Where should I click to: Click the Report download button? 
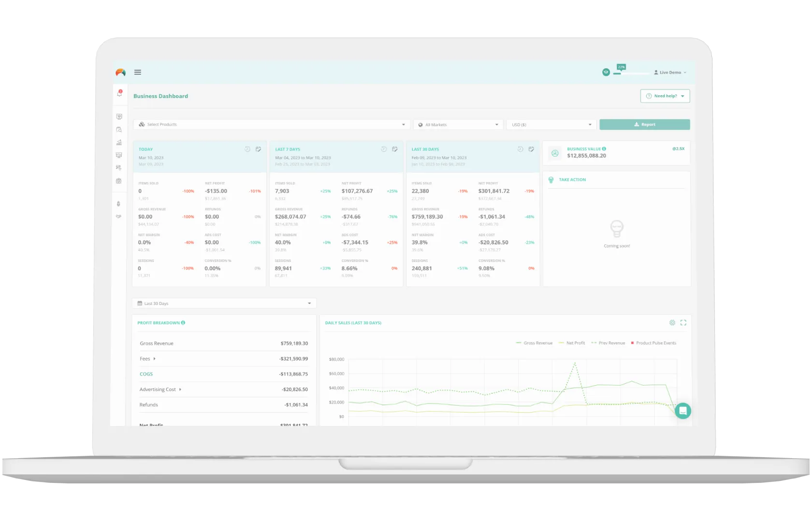click(645, 125)
